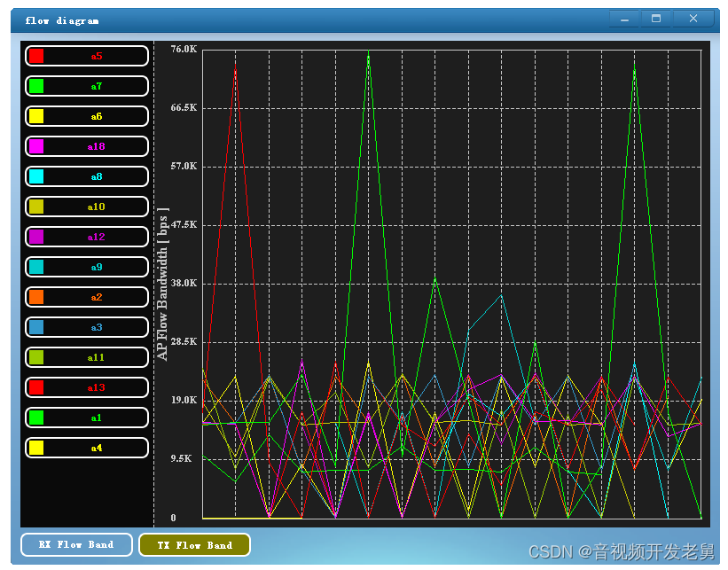Click the 76.0K y-axis label
This screenshot has width=728, height=570.
(184, 49)
